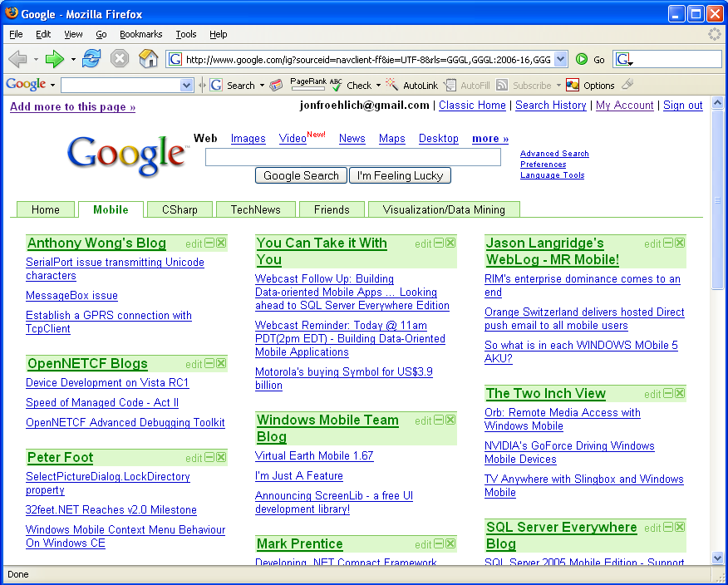The image size is (728, 585).
Task: Open Google toolbar Options
Action: pos(591,85)
